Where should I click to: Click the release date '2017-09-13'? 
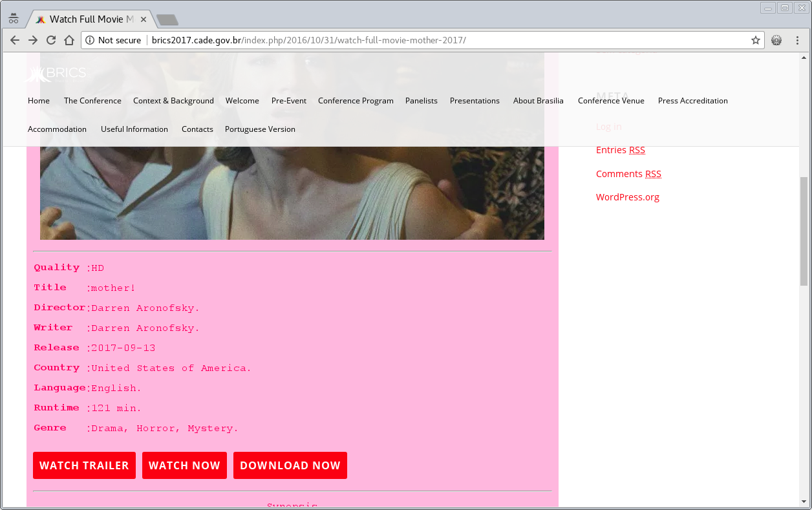[123, 348]
